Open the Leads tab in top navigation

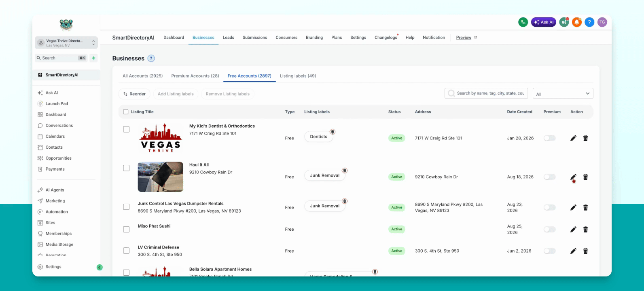228,38
